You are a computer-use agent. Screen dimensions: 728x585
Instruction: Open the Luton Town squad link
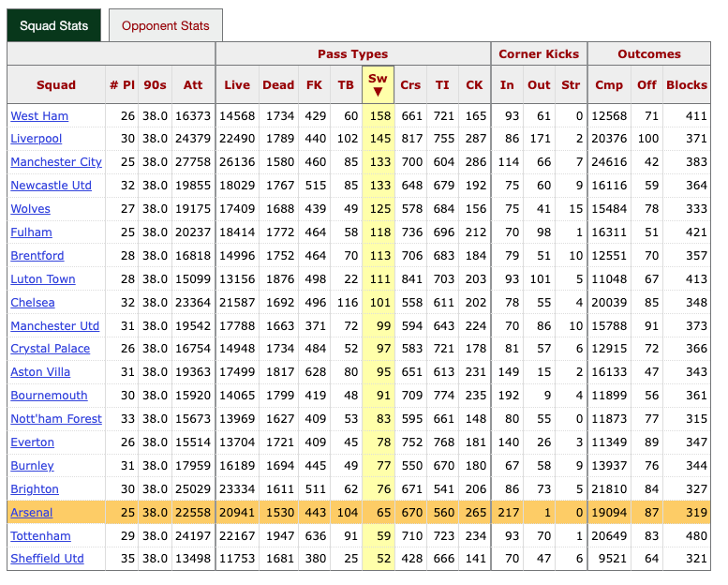point(43,279)
